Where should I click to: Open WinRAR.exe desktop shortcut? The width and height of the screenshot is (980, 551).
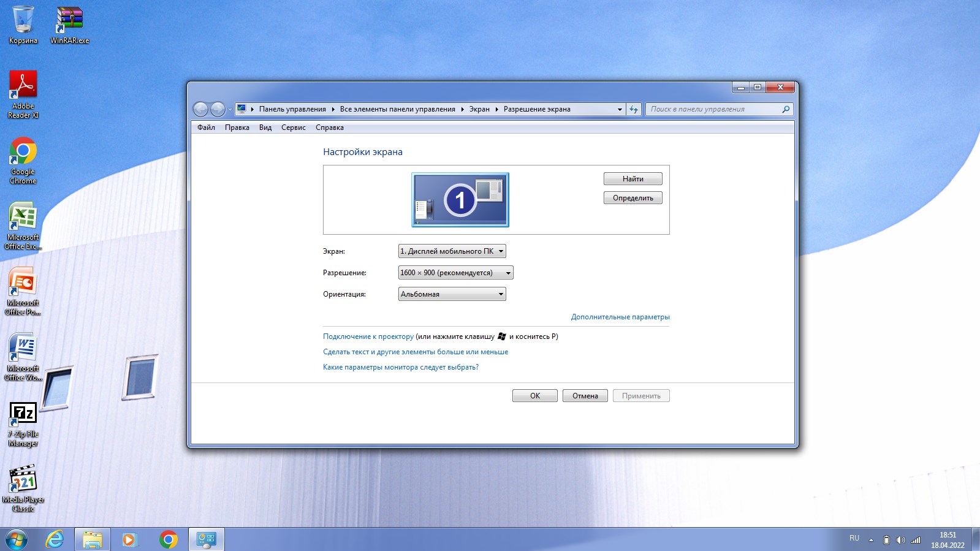click(x=70, y=25)
